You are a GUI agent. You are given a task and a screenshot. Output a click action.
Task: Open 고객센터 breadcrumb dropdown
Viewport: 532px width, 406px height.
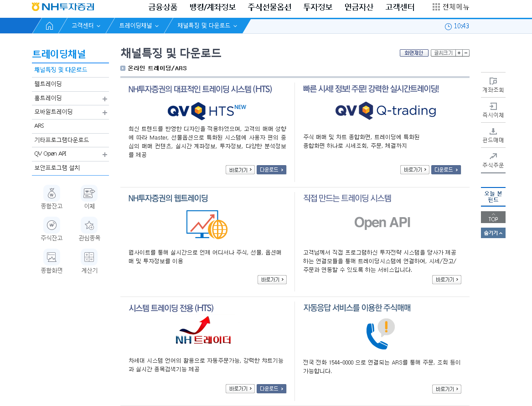(x=86, y=26)
